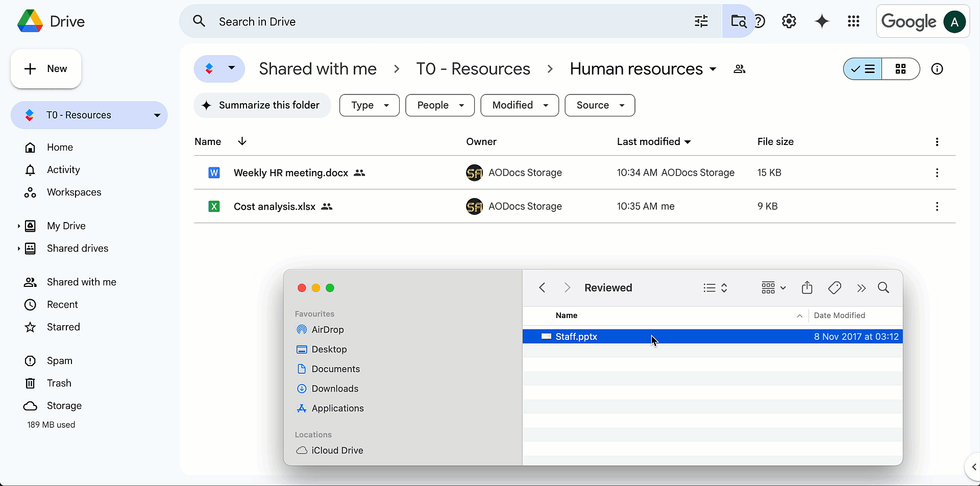Select Downloads in Finder sidebar

pyautogui.click(x=335, y=388)
